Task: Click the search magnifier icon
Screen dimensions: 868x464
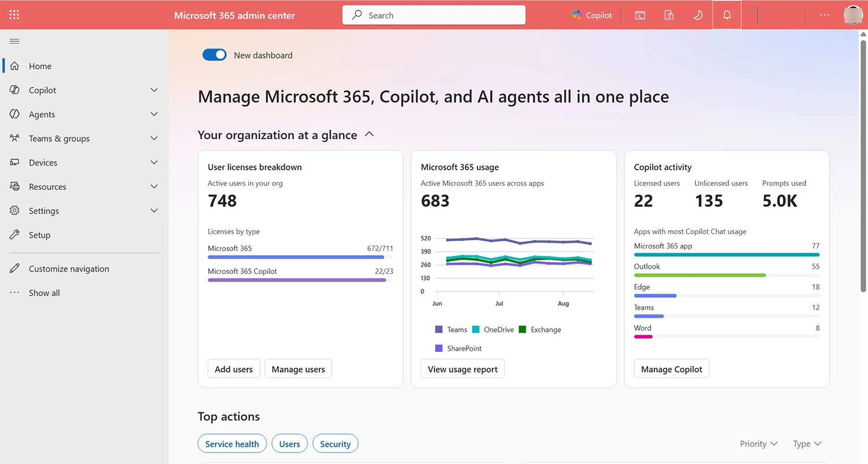Action: (x=358, y=15)
